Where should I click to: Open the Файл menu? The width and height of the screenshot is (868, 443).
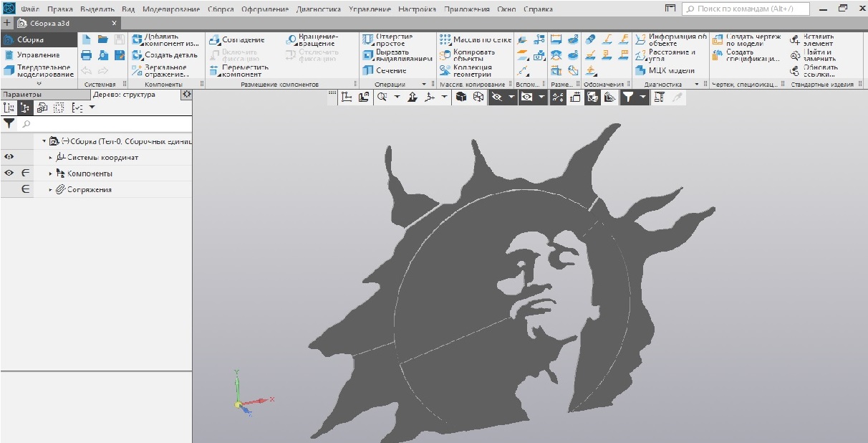coord(30,9)
